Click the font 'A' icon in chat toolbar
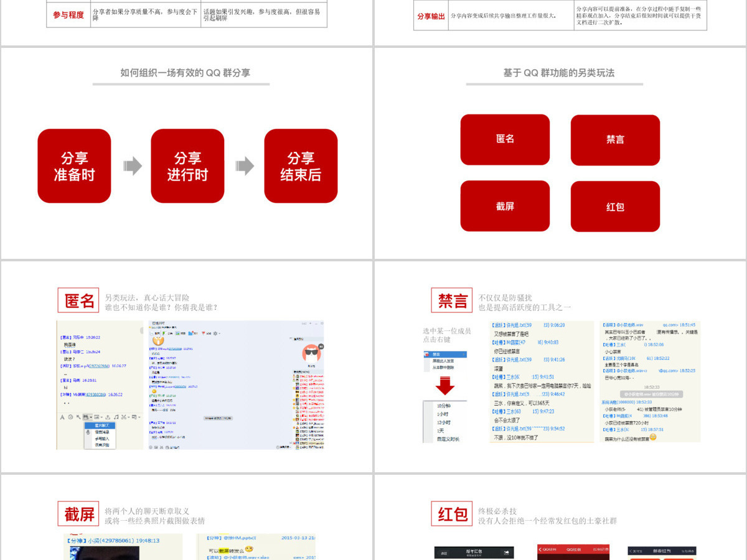 tap(62, 417)
